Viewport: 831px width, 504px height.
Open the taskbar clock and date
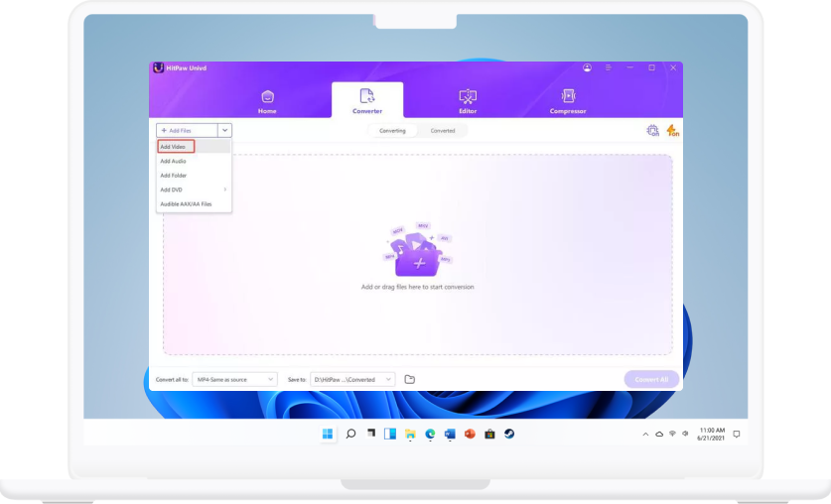711,435
